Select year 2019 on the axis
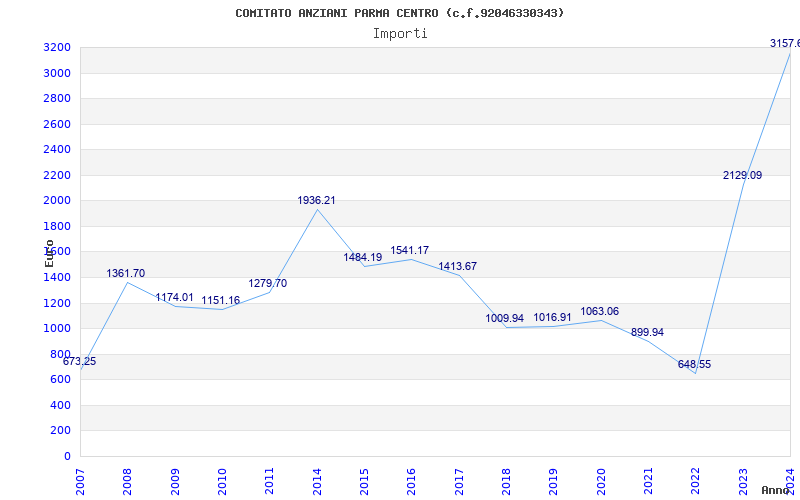800x500 pixels. [x=554, y=482]
